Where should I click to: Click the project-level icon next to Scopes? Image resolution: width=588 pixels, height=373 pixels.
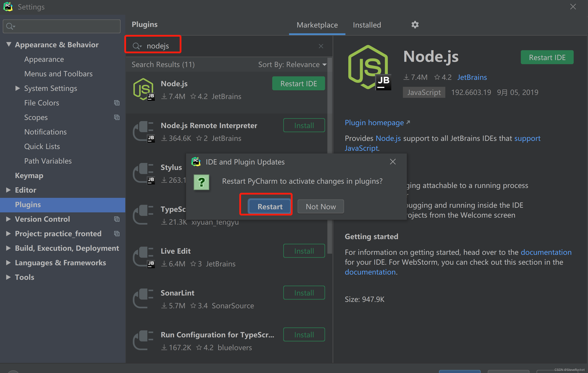tap(117, 118)
